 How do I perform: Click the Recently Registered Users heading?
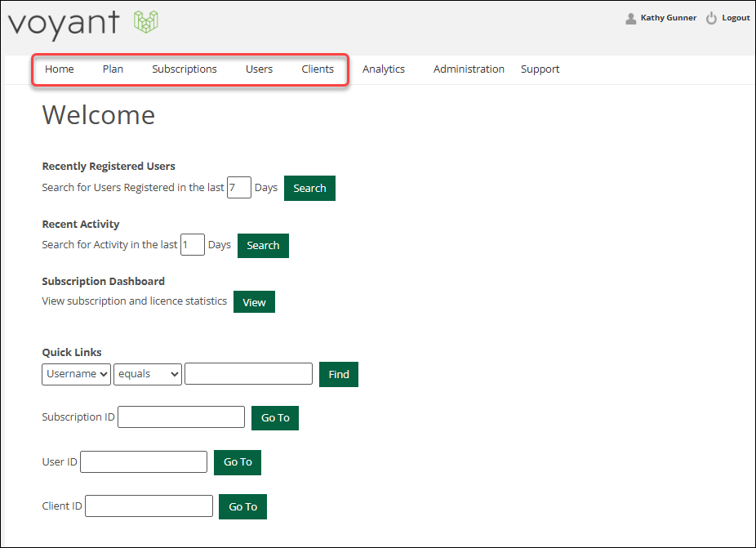[109, 167]
